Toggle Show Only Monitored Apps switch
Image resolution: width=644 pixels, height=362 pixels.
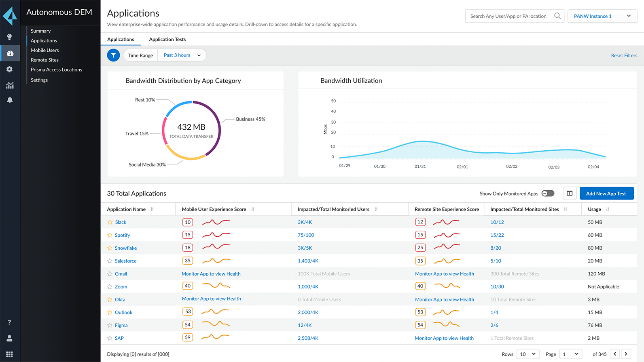click(548, 194)
